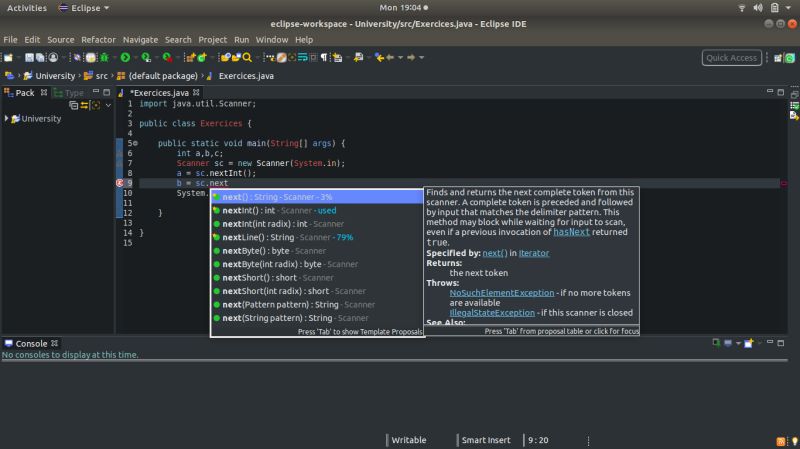Click the Save toolbar icon
Screen dimensions: 800x449
point(30,58)
